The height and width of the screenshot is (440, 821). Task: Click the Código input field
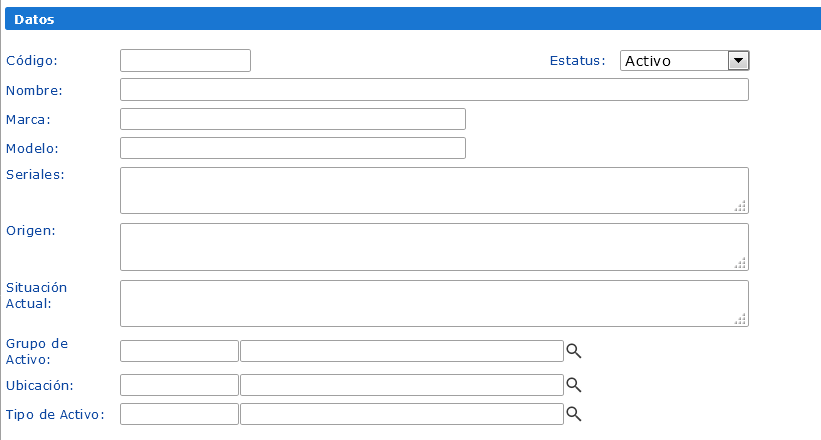185,61
